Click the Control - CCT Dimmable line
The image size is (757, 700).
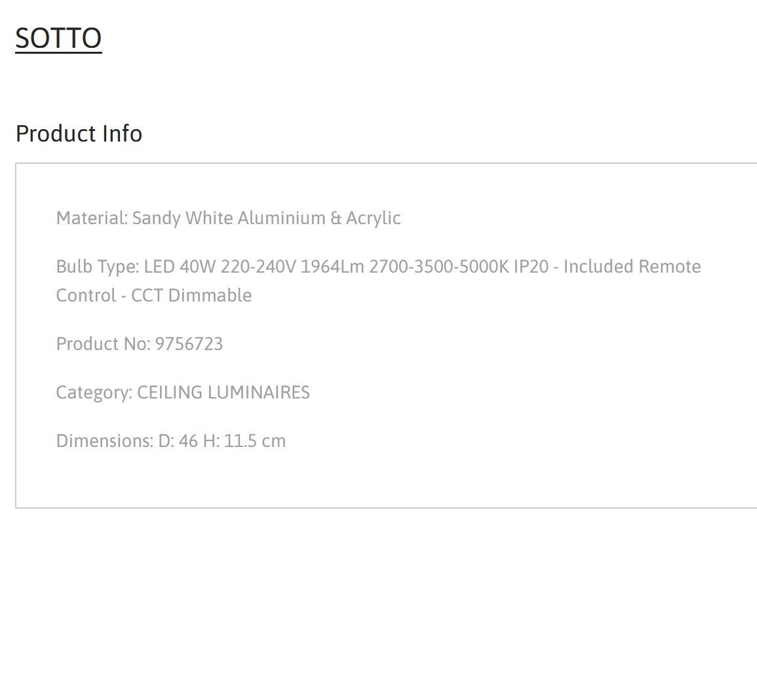click(153, 296)
